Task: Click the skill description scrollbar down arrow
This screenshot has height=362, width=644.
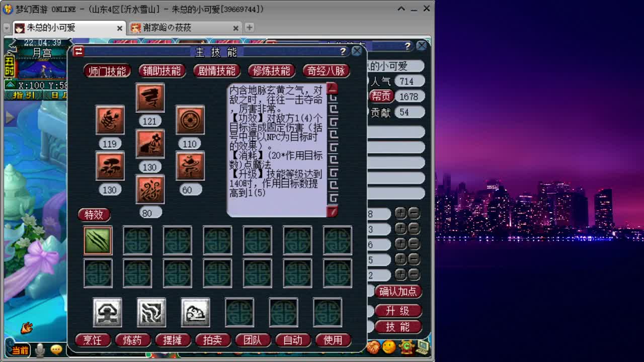Action: pyautogui.click(x=332, y=212)
